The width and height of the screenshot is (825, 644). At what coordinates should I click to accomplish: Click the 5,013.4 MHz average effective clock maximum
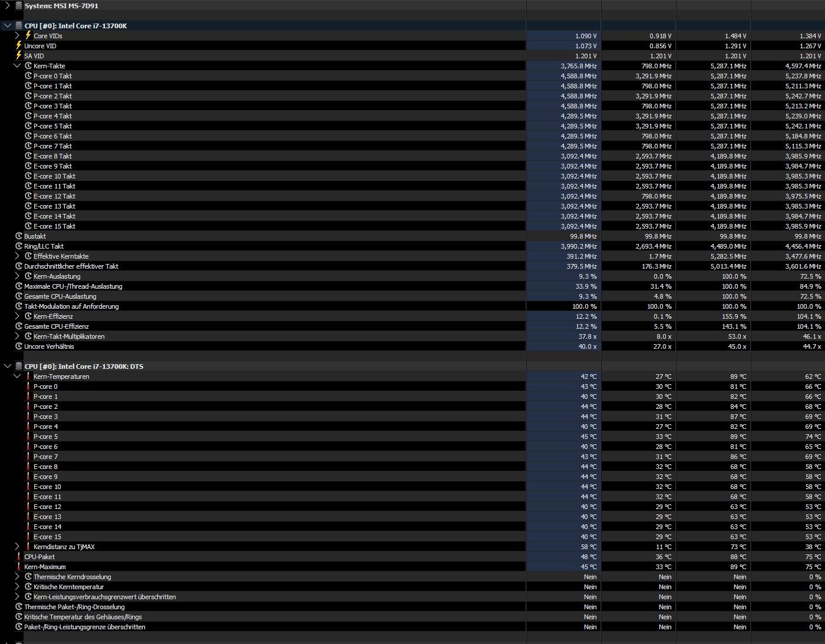tap(728, 266)
